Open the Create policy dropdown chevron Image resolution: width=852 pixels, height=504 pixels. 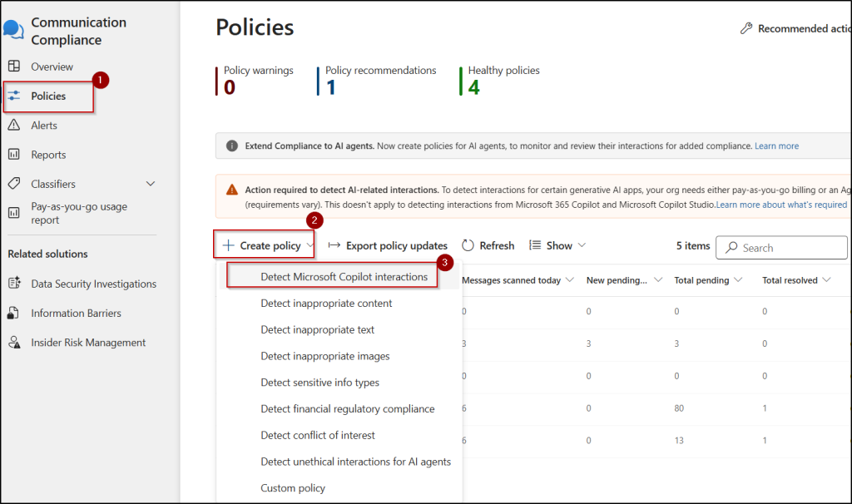[x=310, y=245]
